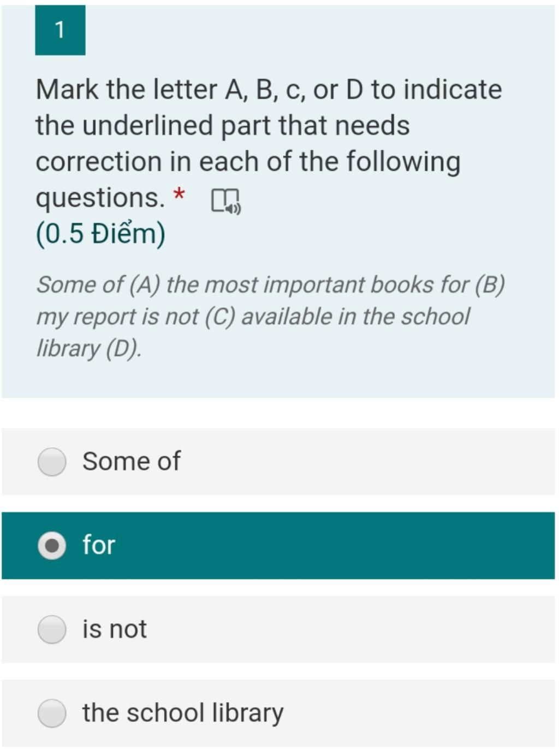Click the word "questions." in the heading
The height and width of the screenshot is (756, 559).
click(x=100, y=198)
